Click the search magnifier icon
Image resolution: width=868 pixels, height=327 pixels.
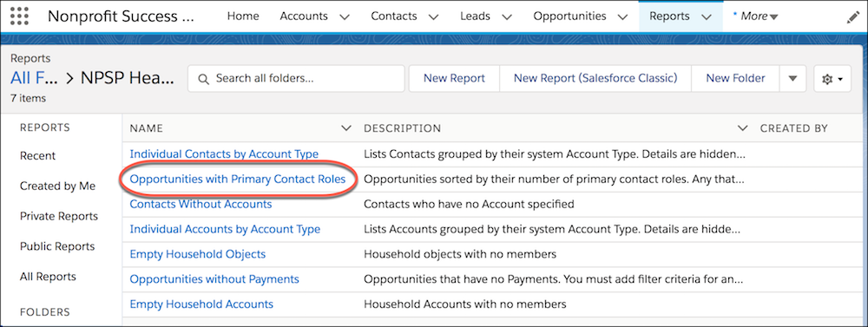click(203, 79)
